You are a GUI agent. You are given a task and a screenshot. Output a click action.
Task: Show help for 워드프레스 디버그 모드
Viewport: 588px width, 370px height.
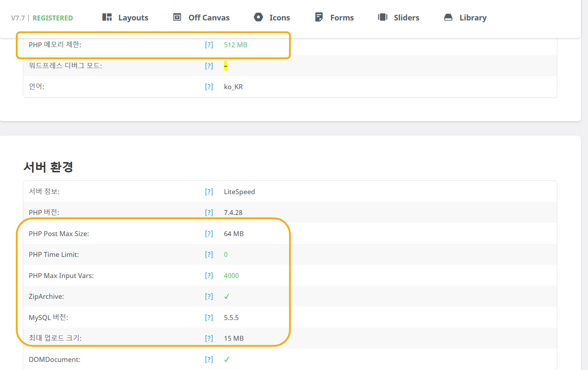click(209, 66)
